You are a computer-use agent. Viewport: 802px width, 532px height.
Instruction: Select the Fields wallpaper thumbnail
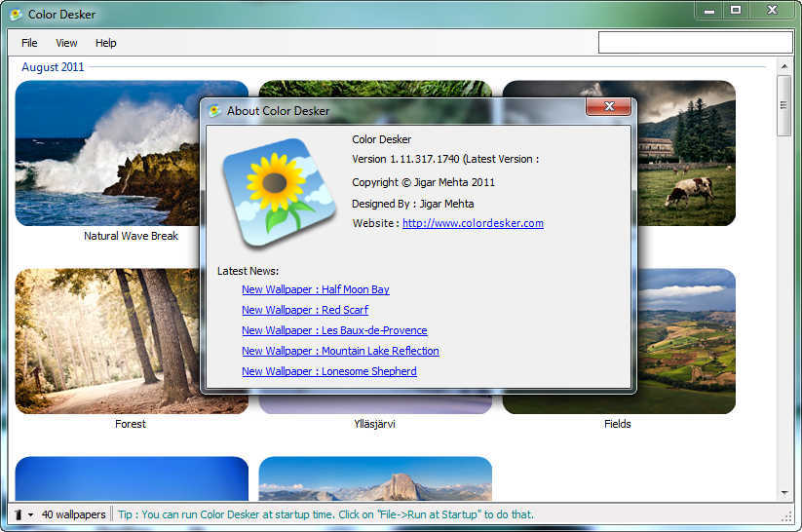tap(686, 341)
